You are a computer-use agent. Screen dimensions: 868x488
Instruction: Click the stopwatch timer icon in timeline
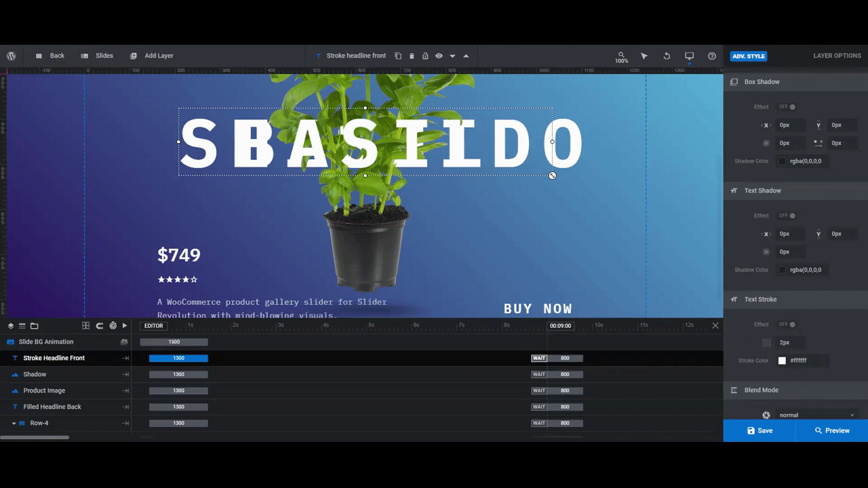(113, 326)
